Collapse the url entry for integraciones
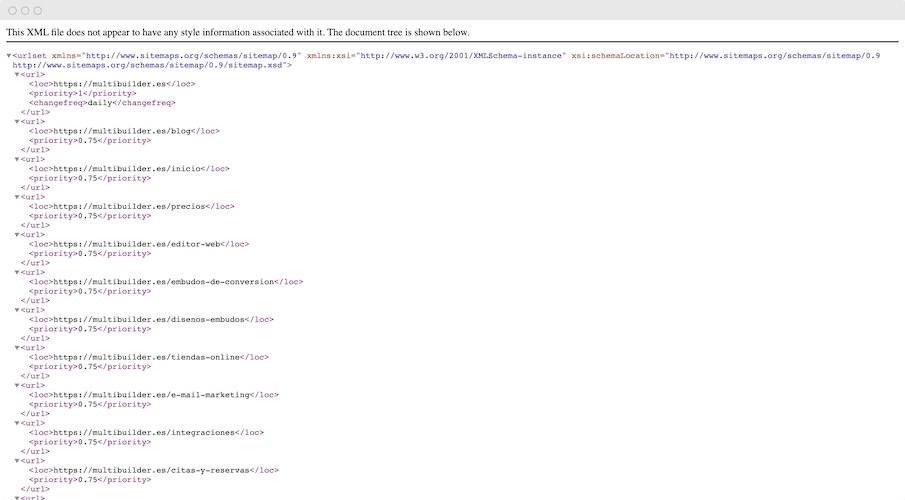Viewport: 905px width, 500px height. coord(17,423)
